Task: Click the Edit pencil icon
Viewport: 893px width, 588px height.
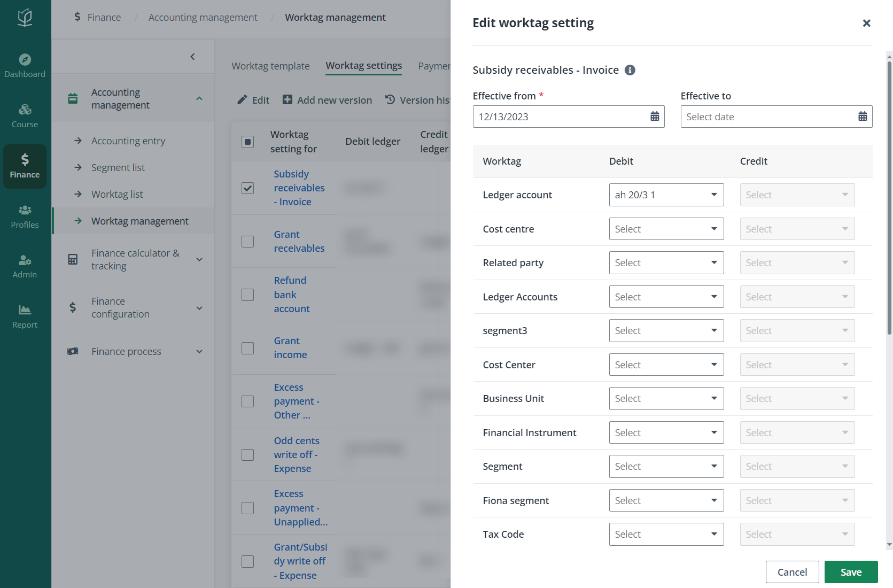Action: click(243, 99)
